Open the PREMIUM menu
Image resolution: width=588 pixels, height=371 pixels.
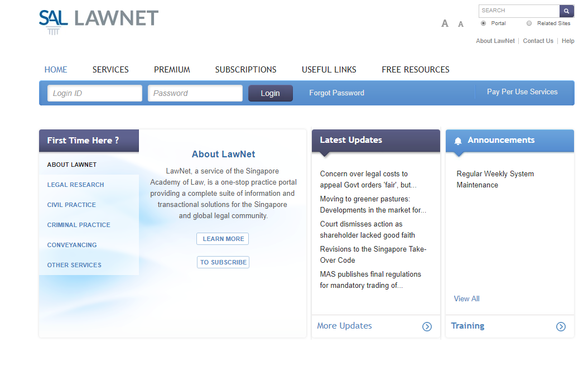click(172, 70)
